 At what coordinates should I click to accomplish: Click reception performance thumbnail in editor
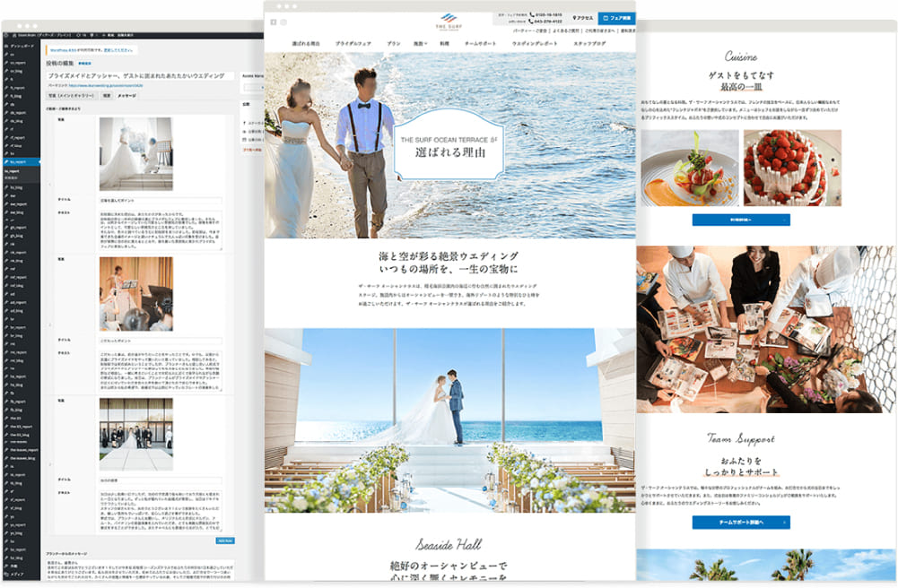point(135,293)
